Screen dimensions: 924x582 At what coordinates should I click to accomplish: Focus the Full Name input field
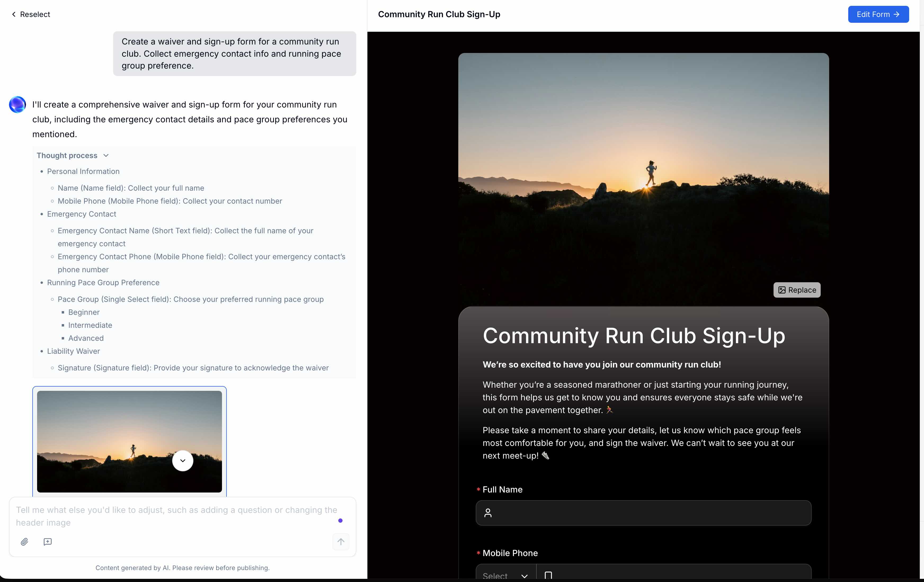(652, 513)
